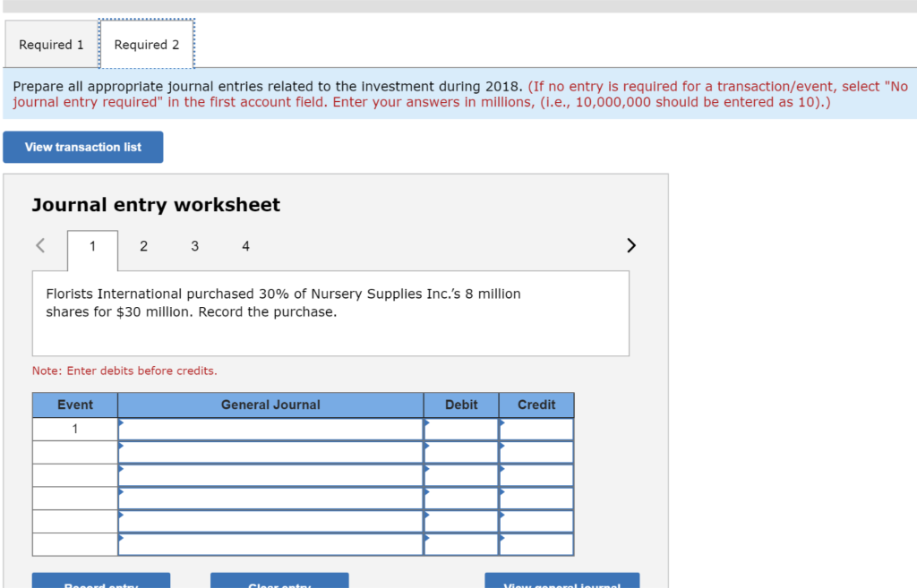Open the dropdown in the fourth General Journal row
This screenshot has height=588, width=917.
(122, 491)
